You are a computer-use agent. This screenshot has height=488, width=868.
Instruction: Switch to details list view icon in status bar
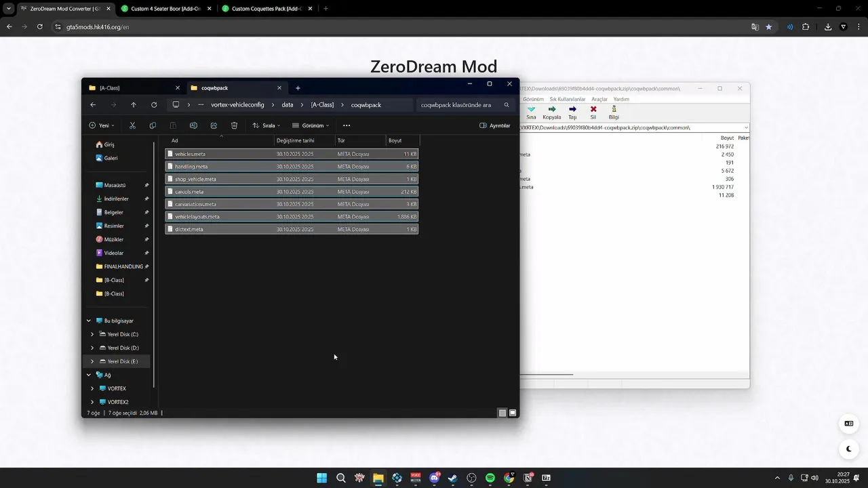(x=502, y=413)
